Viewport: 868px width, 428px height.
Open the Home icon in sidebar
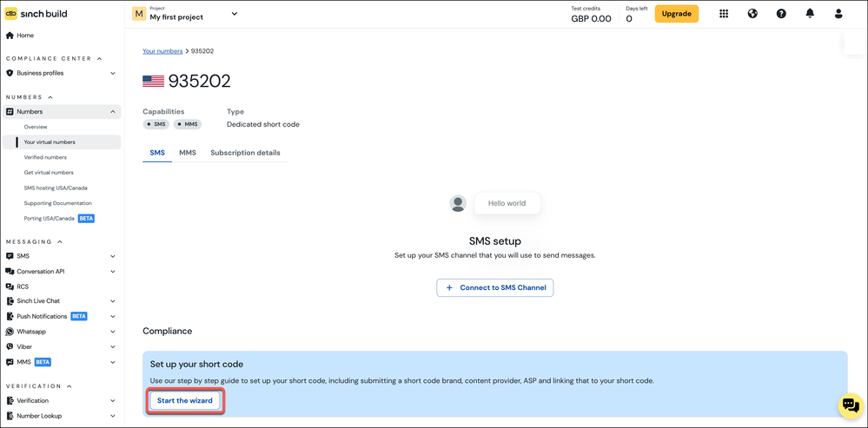pos(10,36)
